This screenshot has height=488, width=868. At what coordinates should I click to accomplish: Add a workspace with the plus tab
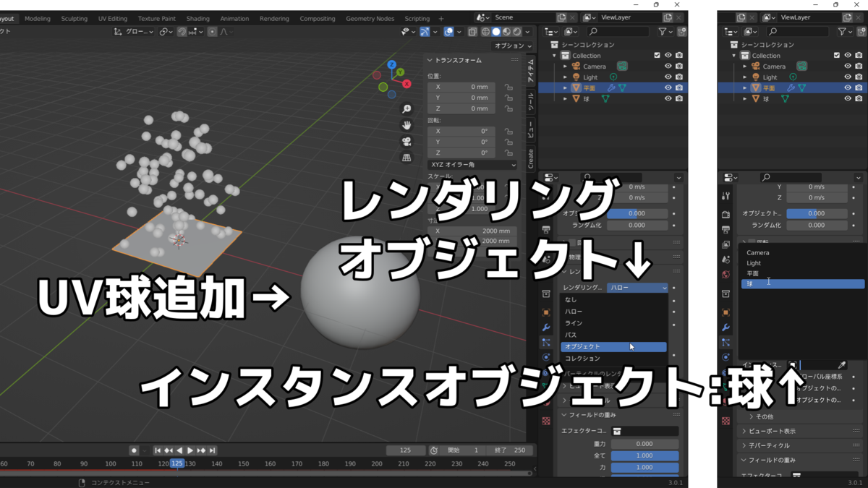[441, 18]
